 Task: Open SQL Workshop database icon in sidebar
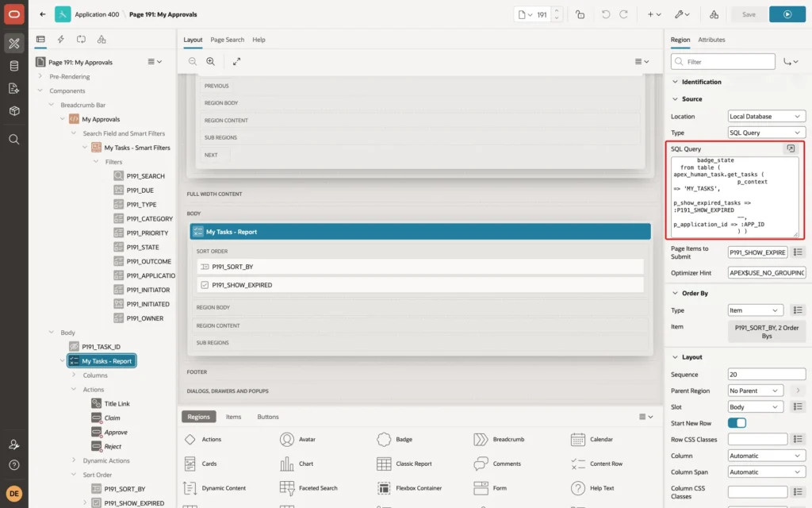(14, 66)
